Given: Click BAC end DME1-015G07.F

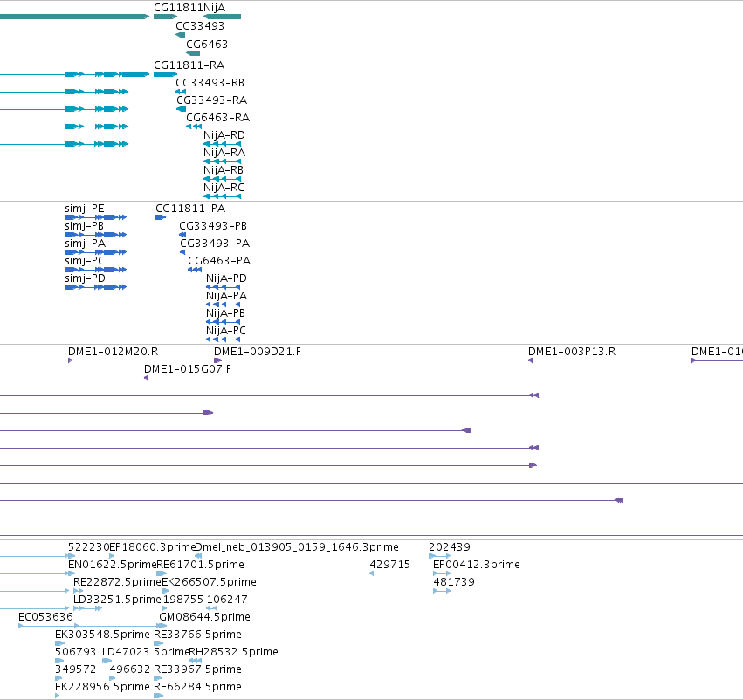Looking at the screenshot, I should pyautogui.click(x=188, y=369).
